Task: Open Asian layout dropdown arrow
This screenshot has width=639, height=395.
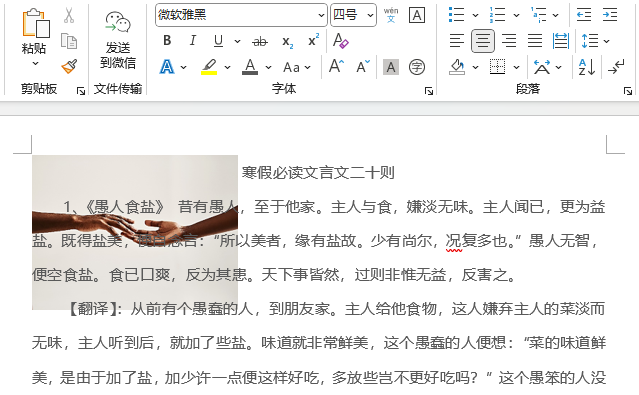Action: pyautogui.click(x=558, y=67)
